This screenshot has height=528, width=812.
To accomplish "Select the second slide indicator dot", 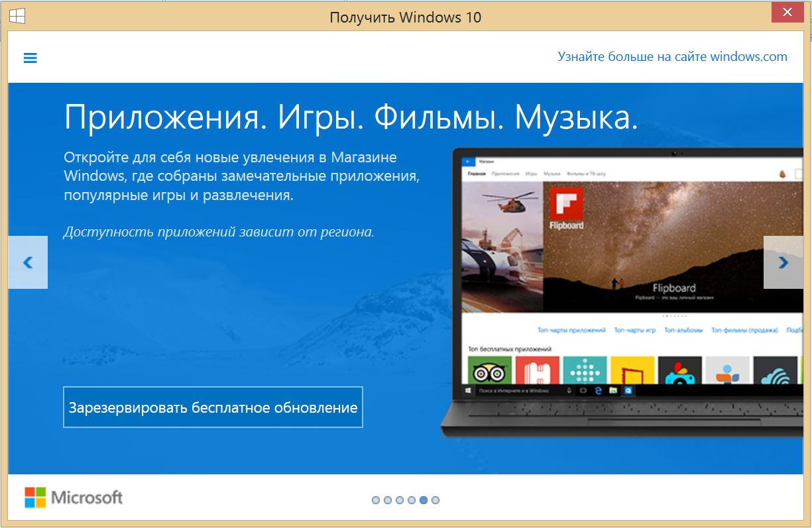I will click(388, 500).
